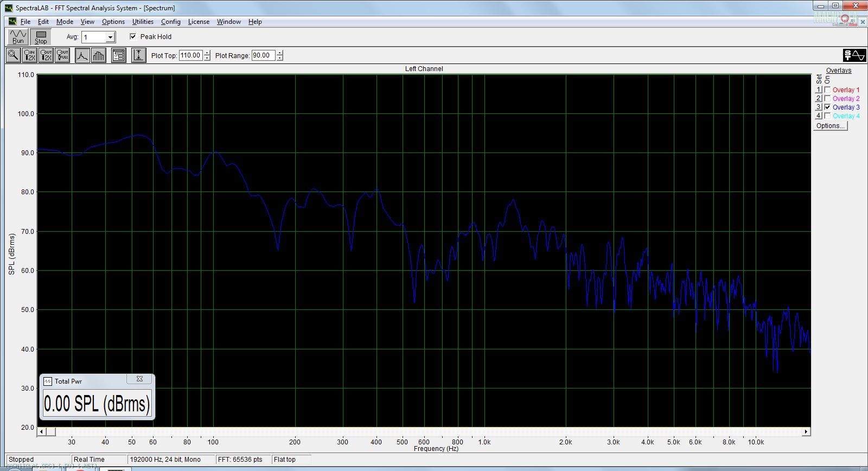Open the Mode menu
This screenshot has width=868, height=471.
coord(65,22)
